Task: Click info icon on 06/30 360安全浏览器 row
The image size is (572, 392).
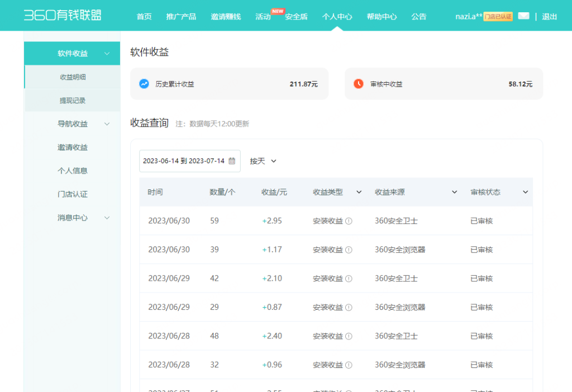Action: 349,250
